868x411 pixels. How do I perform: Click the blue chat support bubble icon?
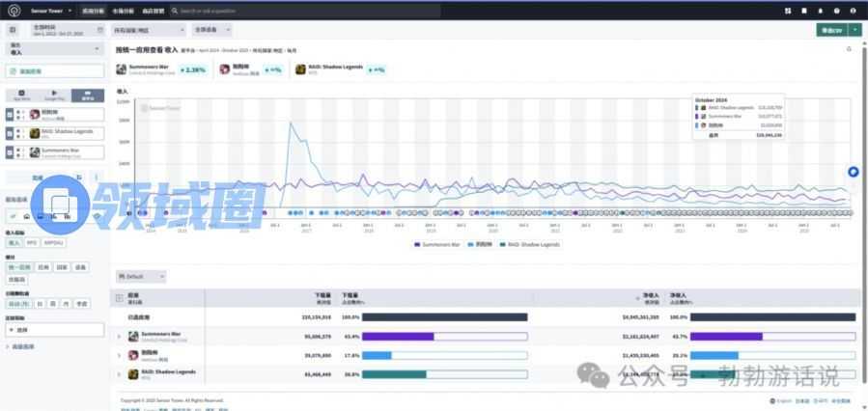854,172
